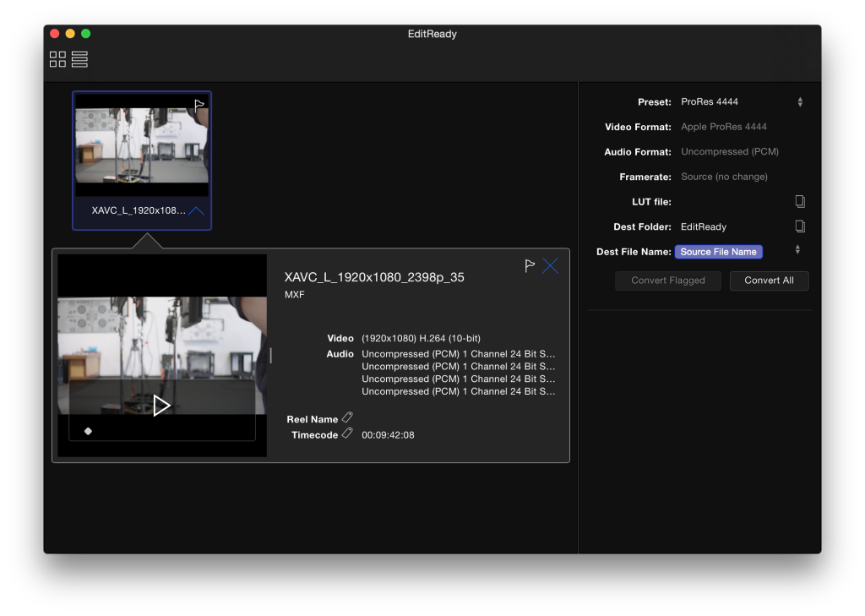This screenshot has width=865, height=616.
Task: Open the Dest File Name dropdown stepper
Action: tap(799, 251)
